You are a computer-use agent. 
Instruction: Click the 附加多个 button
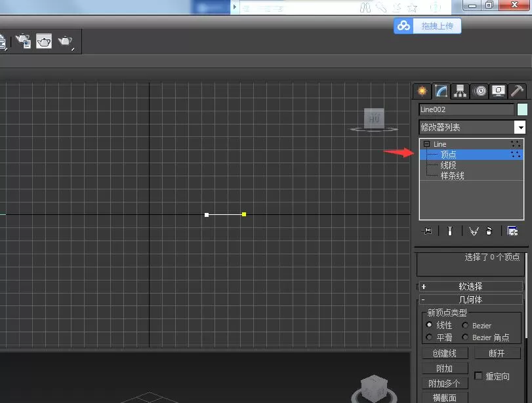pyautogui.click(x=445, y=383)
